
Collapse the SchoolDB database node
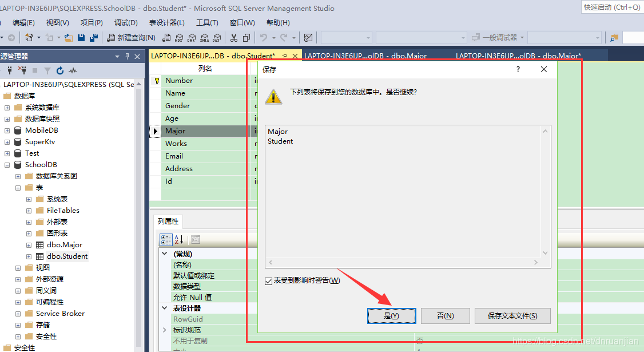(x=7, y=165)
